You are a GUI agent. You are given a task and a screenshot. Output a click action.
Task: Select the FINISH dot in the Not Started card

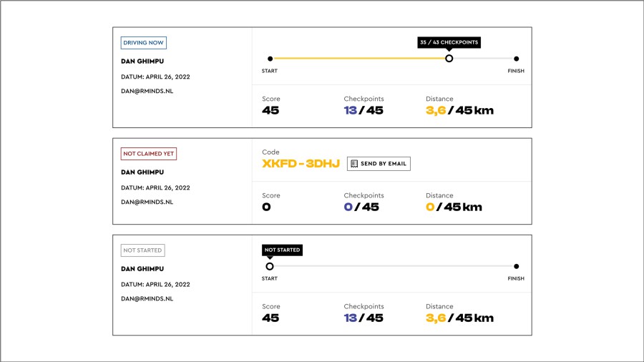pyautogui.click(x=516, y=266)
